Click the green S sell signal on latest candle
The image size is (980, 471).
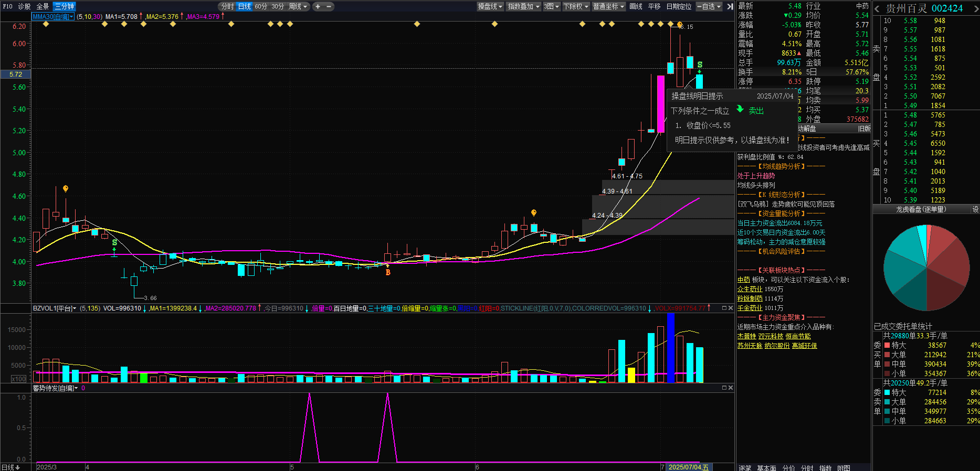point(700,65)
